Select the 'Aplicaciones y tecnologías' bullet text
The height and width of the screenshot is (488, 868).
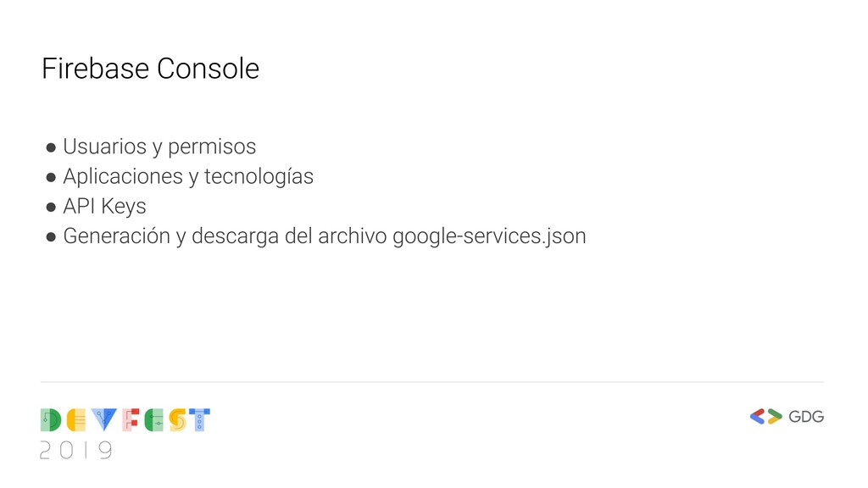188,176
